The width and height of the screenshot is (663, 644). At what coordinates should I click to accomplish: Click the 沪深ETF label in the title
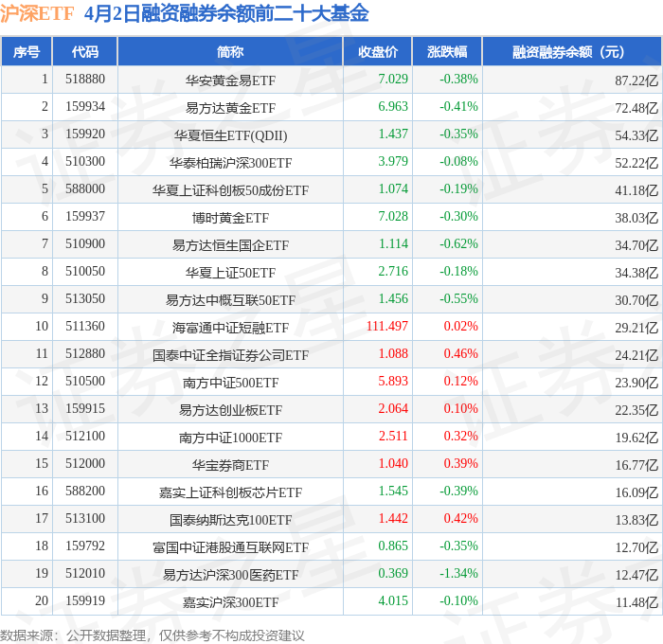[37, 12]
